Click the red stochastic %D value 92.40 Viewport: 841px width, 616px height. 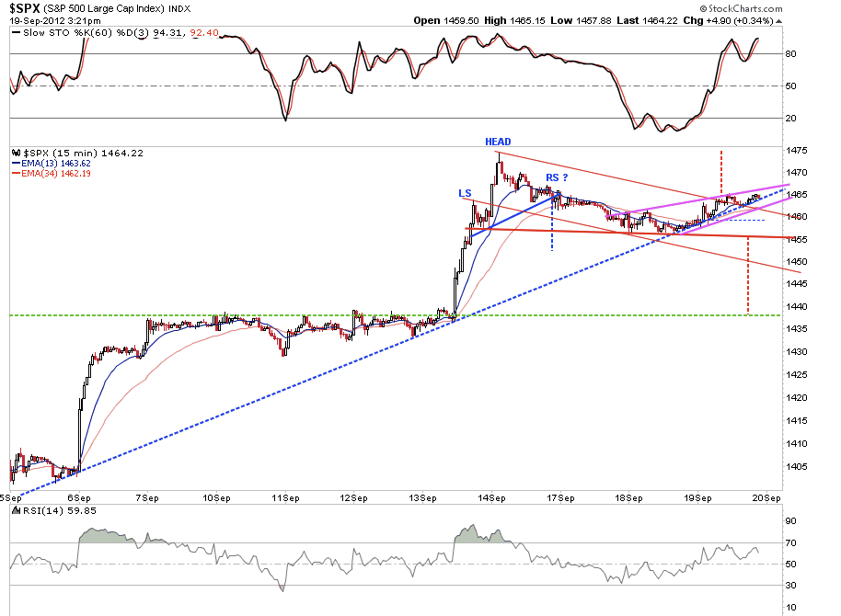204,33
